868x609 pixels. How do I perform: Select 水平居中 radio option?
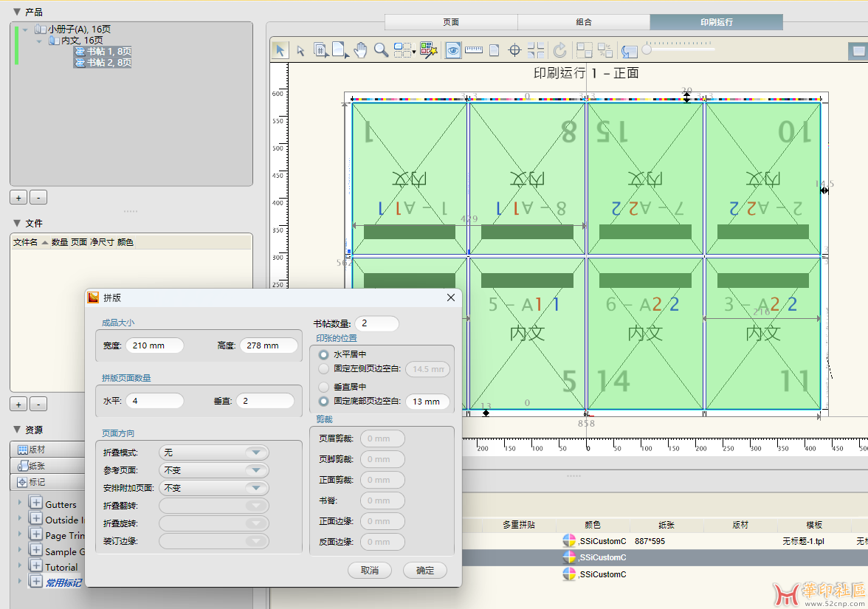324,354
